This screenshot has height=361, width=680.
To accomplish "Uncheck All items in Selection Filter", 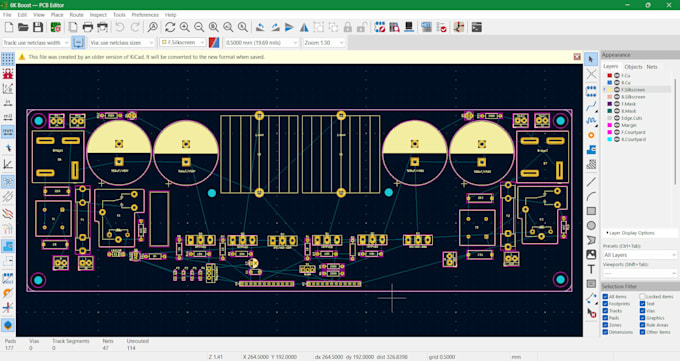I will pyautogui.click(x=605, y=297).
